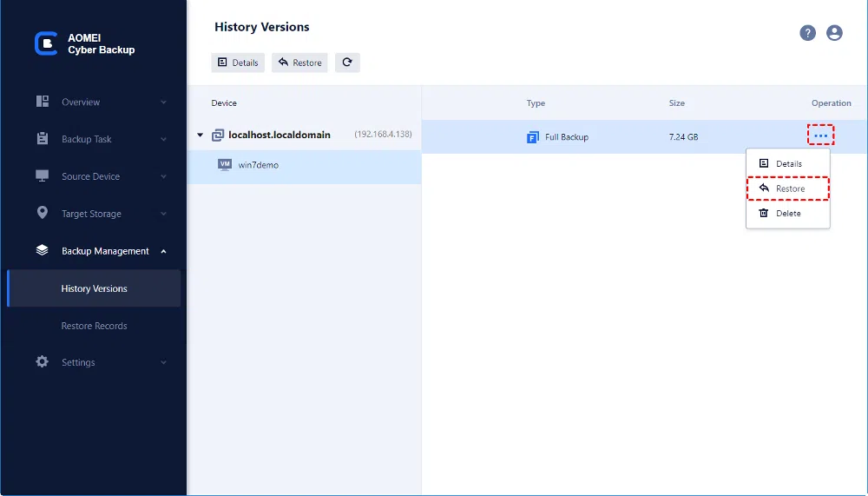This screenshot has height=496, width=868.
Task: Click the Full Backup blue F icon
Action: click(x=533, y=137)
